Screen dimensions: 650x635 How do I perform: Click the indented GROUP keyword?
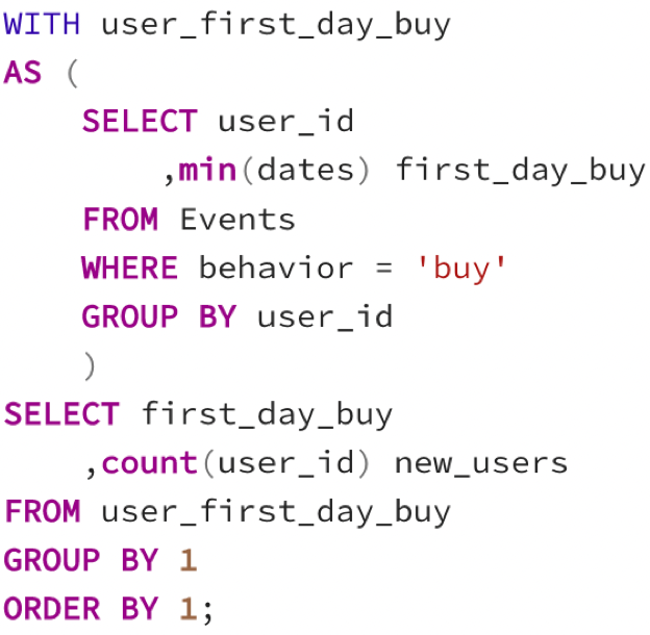pyautogui.click(x=130, y=317)
